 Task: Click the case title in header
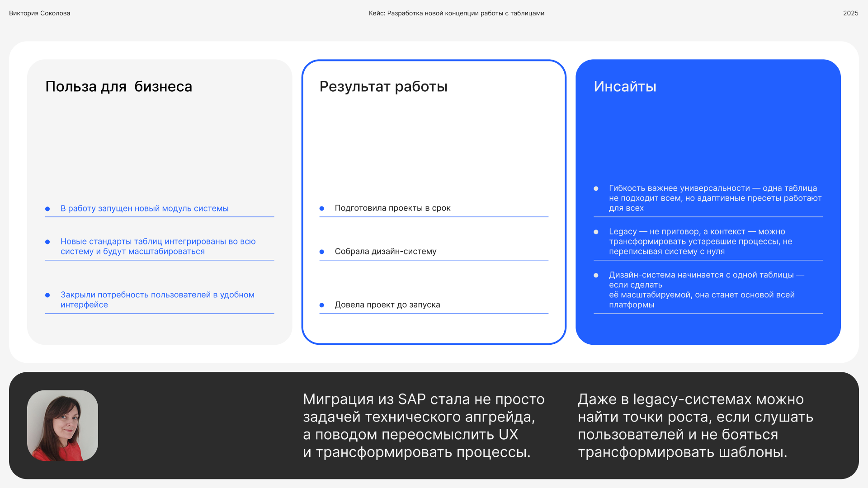456,13
